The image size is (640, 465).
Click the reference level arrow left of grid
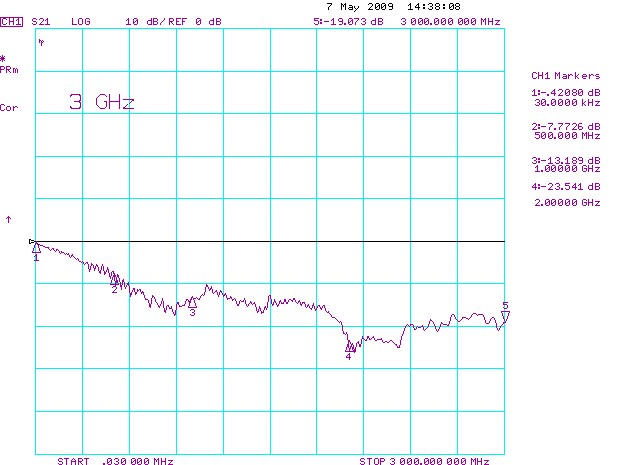point(9,218)
